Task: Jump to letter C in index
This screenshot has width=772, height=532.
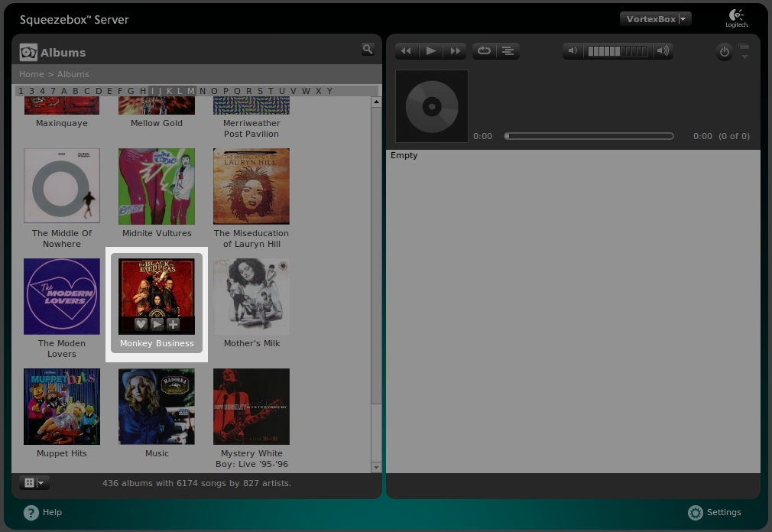Action: pos(86,91)
